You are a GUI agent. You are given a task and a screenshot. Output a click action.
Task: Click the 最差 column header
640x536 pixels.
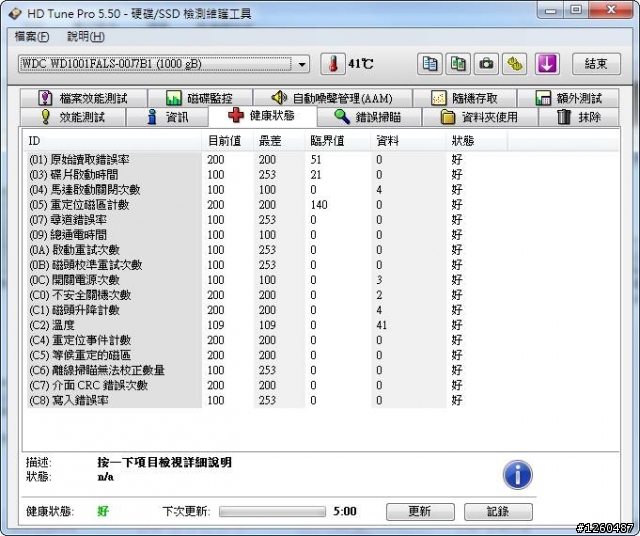279,141
